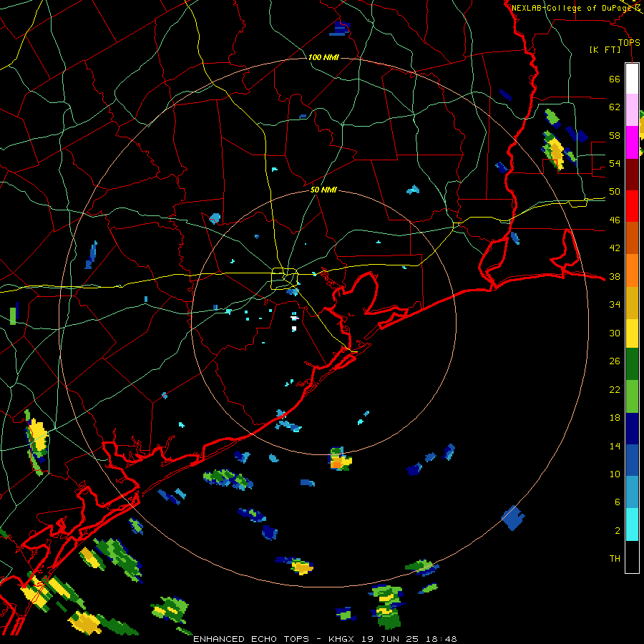Click "ENHANCED ECHO TOPS" in the bottom caption

coord(251,639)
